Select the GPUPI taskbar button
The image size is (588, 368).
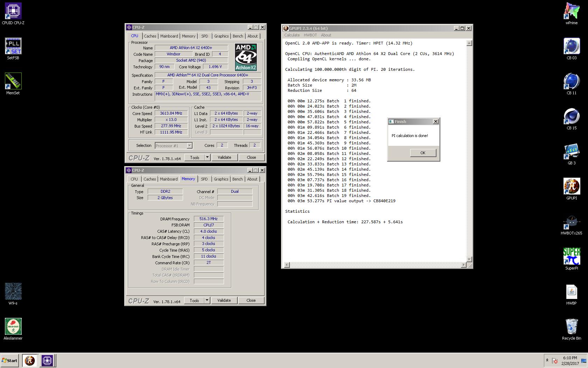coord(30,360)
